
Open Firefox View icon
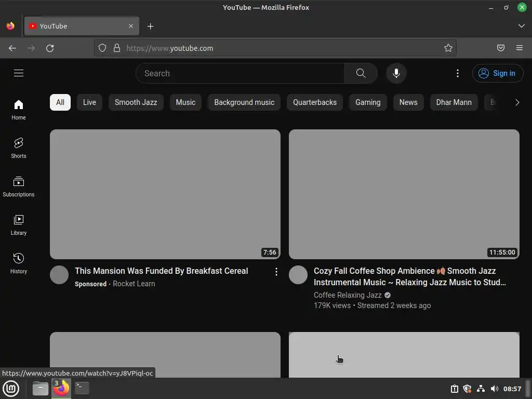tap(10, 26)
